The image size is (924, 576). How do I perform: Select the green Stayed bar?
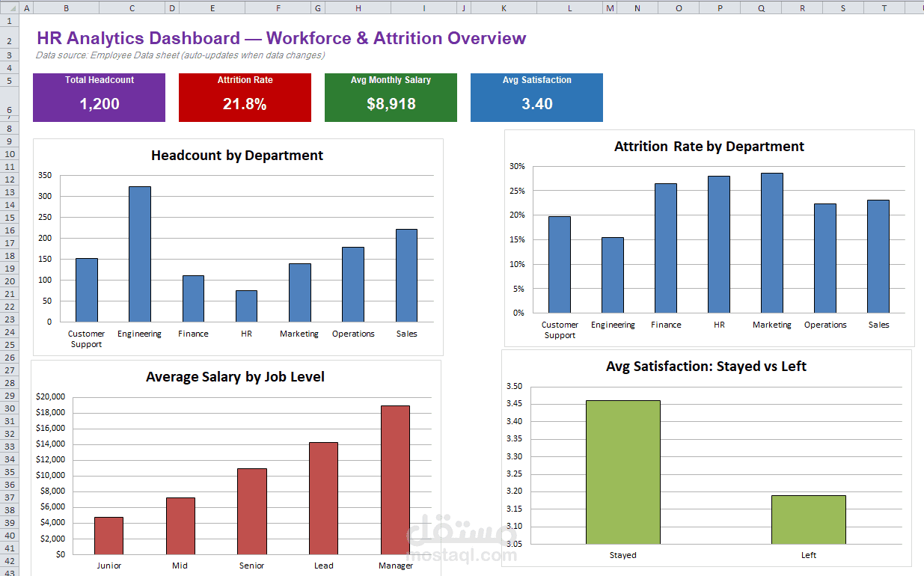623,472
